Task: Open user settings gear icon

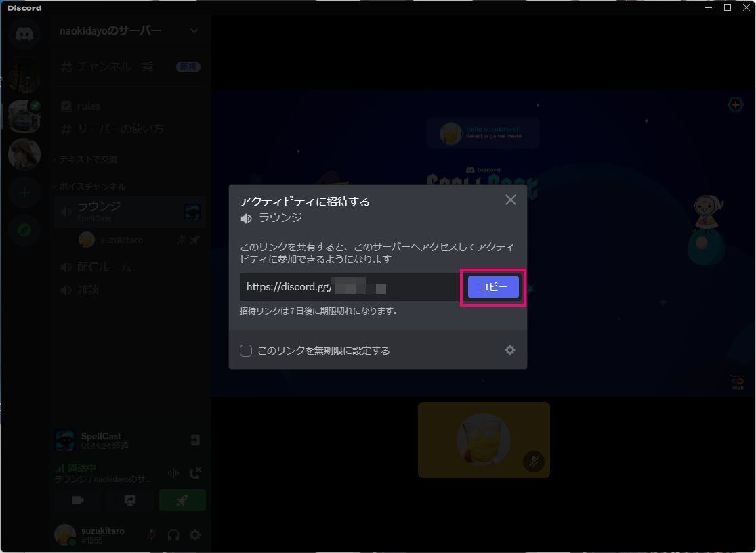Action: tap(195, 535)
